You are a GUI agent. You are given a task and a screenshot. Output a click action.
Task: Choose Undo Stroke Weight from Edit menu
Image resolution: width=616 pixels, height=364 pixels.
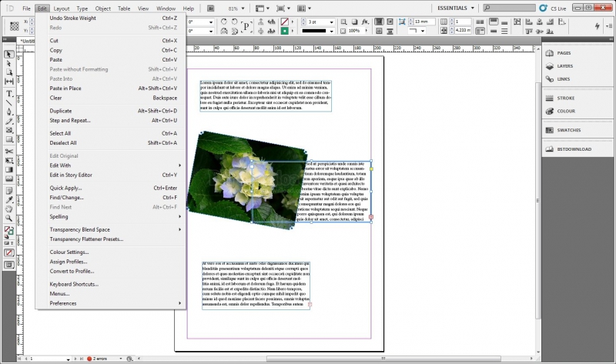coord(110,18)
